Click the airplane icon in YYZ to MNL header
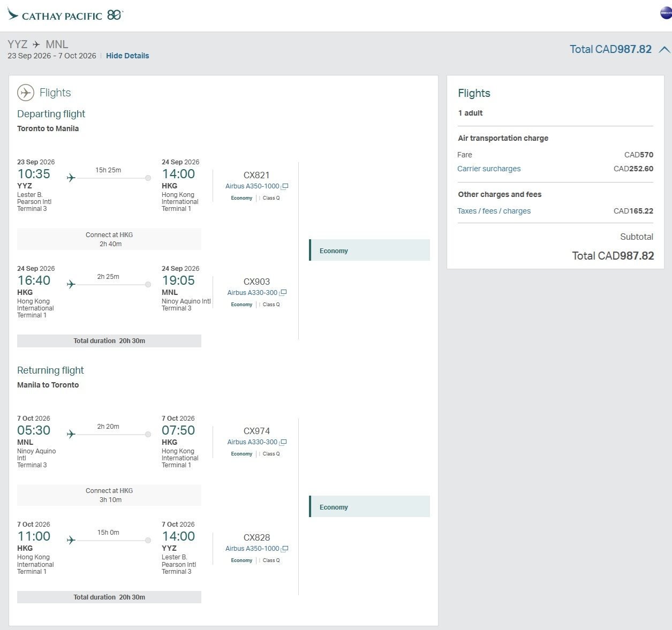The height and width of the screenshot is (630, 672). 36,44
